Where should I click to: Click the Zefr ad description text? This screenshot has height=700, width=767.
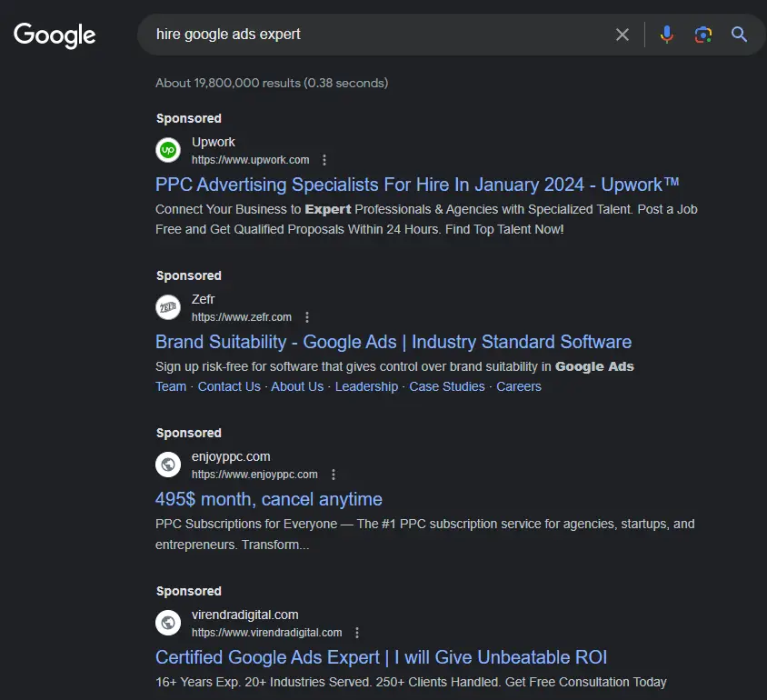394,366
